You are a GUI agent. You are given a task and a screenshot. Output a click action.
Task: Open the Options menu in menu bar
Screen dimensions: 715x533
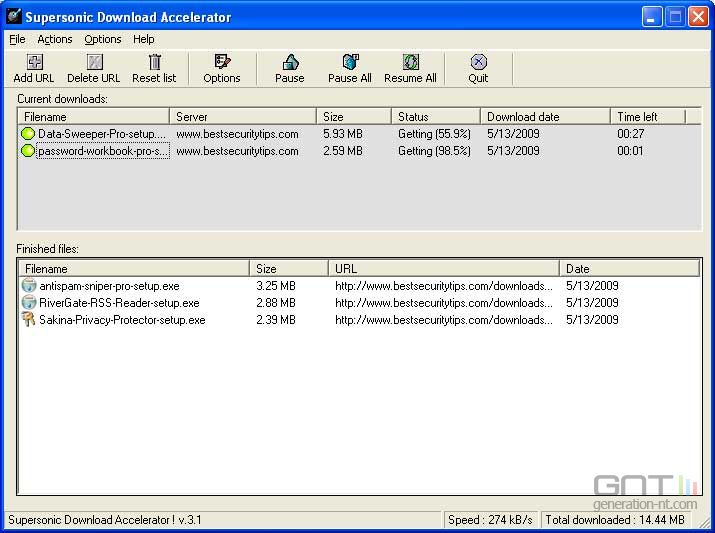coord(102,39)
